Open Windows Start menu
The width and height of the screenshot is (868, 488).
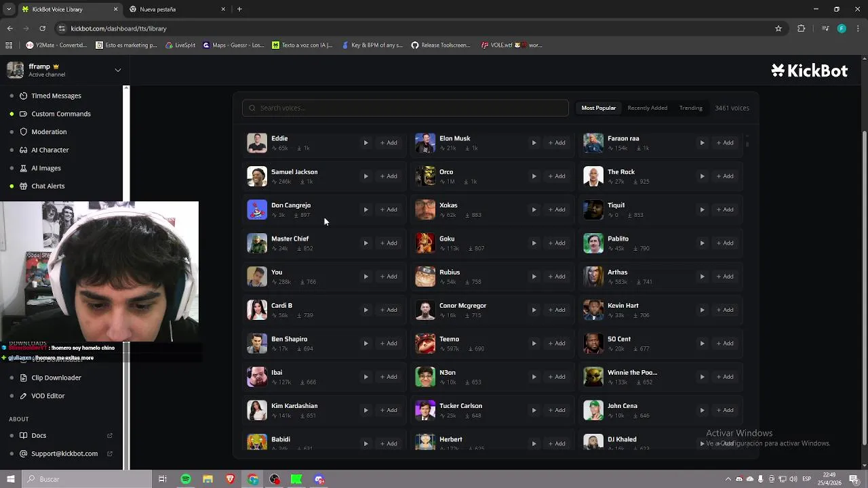10,479
